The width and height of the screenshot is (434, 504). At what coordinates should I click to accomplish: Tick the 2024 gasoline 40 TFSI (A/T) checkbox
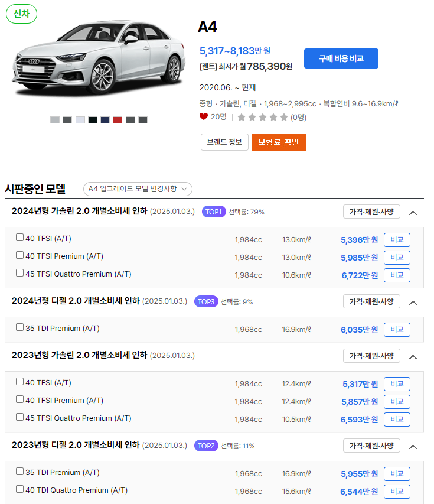(19, 237)
